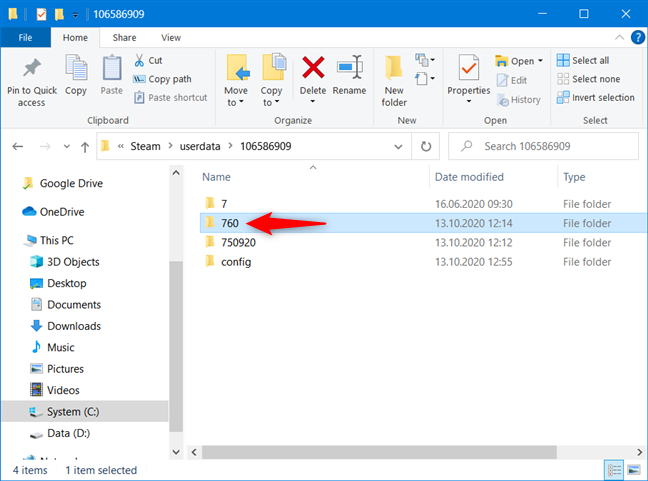
Task: Click the Pin to Quick access icon
Action: (31, 80)
